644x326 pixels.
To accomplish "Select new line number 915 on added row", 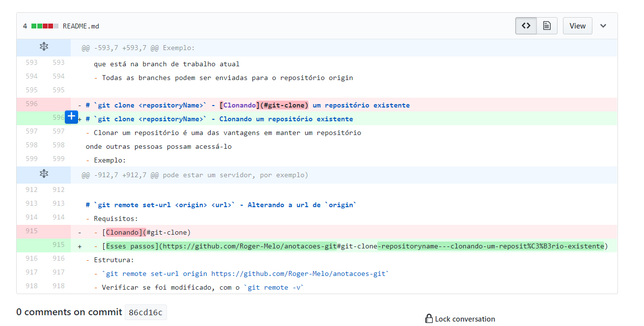I will click(x=58, y=244).
